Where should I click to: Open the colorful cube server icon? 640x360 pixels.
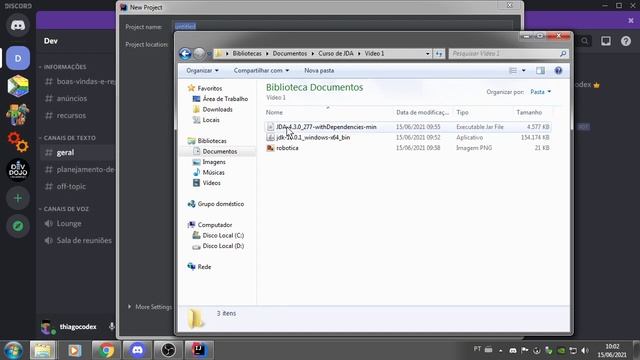pyautogui.click(x=18, y=86)
